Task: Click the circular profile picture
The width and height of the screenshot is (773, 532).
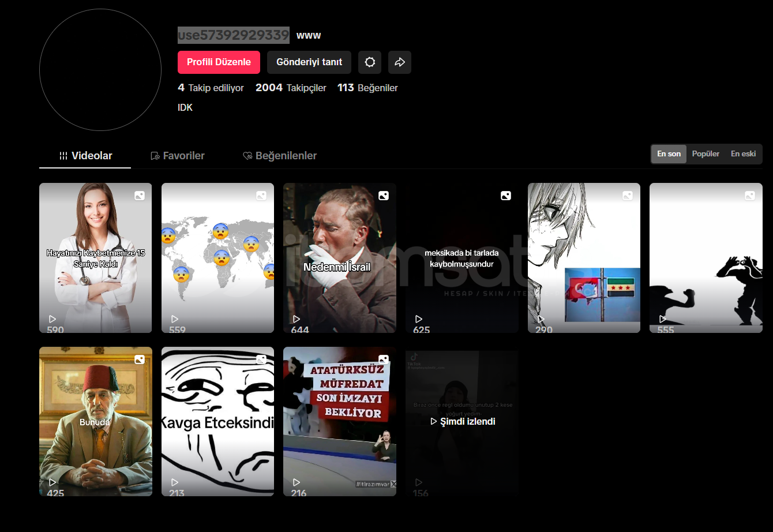Action: point(100,70)
